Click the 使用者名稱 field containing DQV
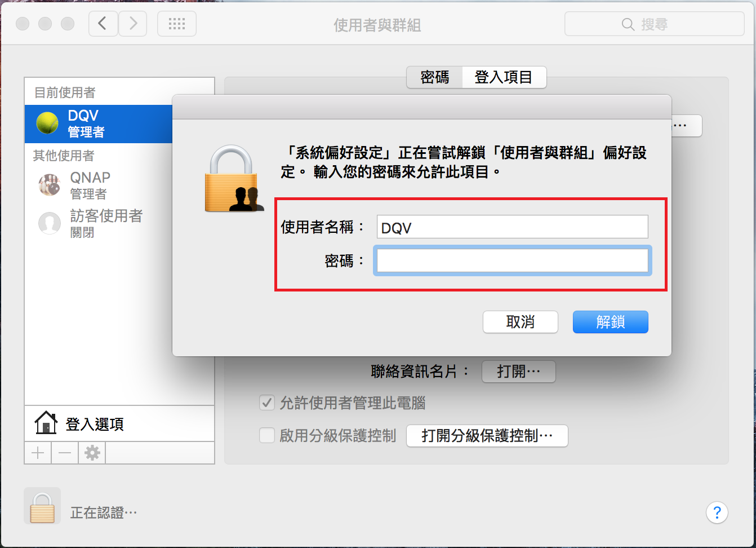The width and height of the screenshot is (756, 548). tap(513, 227)
